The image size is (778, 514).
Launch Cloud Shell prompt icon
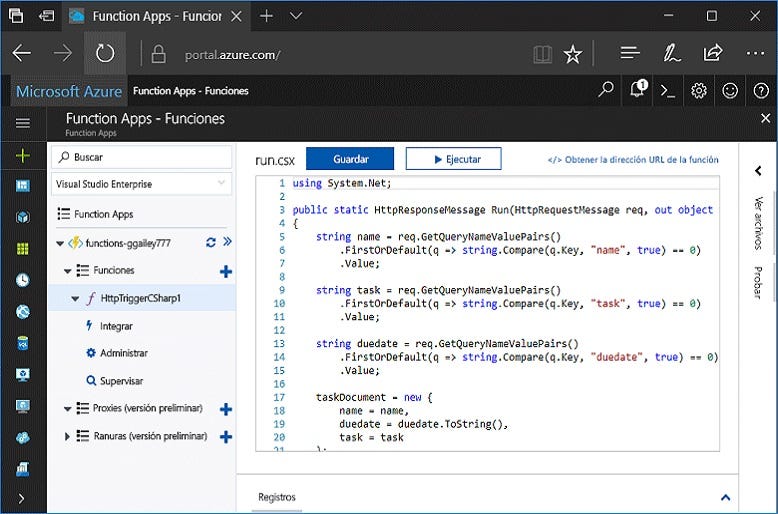(668, 91)
